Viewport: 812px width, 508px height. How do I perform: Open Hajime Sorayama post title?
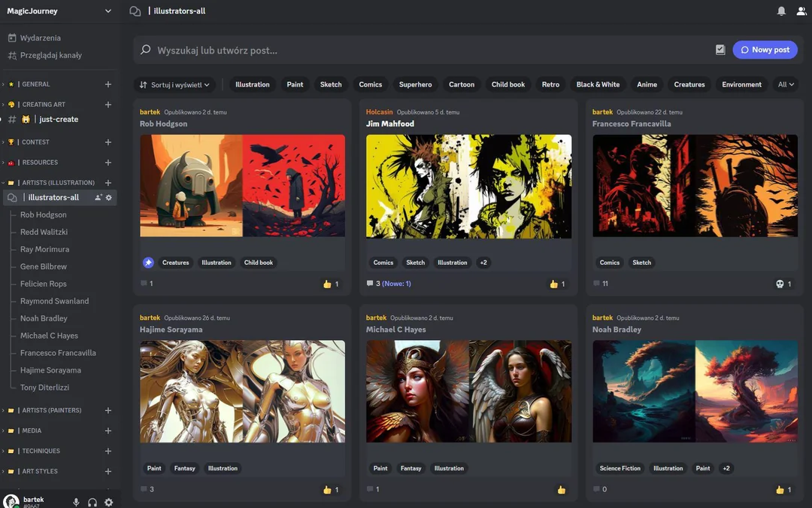pyautogui.click(x=171, y=330)
